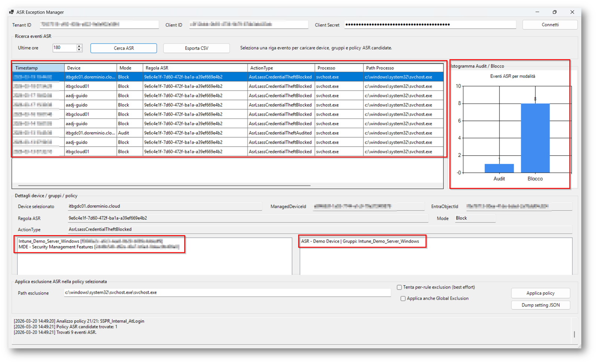597x364 pixels.
Task: Click the ASR Exception Manager app icon
Action: pyautogui.click(x=12, y=12)
